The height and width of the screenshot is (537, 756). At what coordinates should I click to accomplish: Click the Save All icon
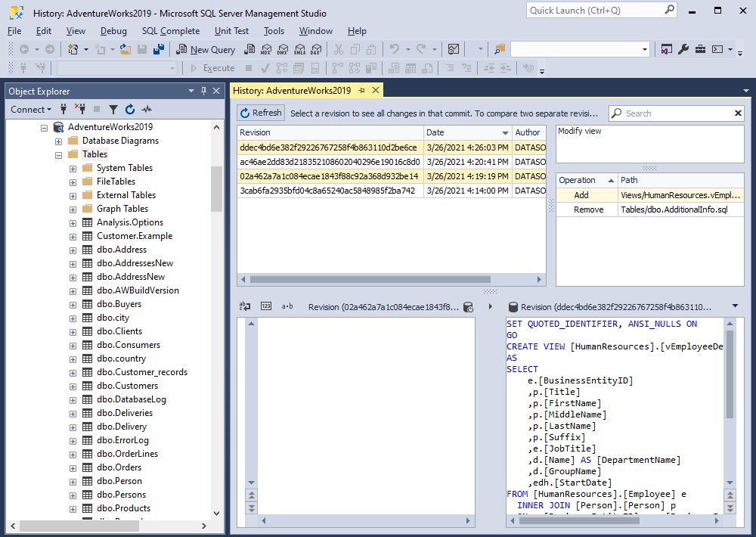(159, 49)
